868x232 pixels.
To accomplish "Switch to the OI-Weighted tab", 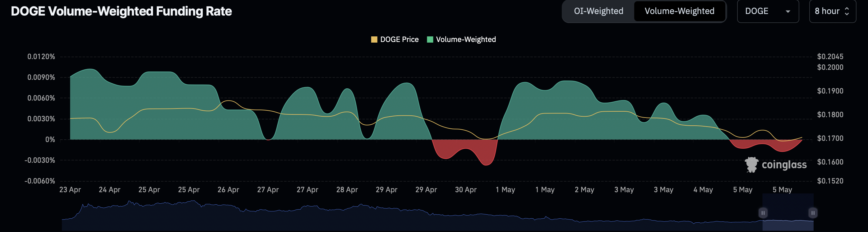I will click(598, 11).
